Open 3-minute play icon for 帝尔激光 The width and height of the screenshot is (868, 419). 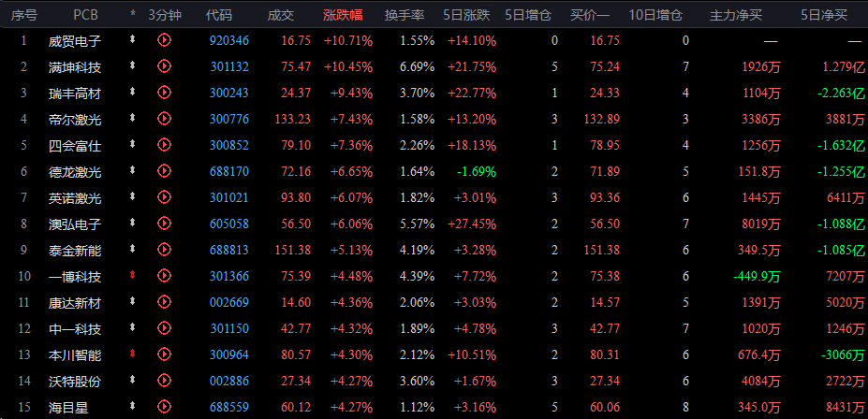tap(165, 118)
